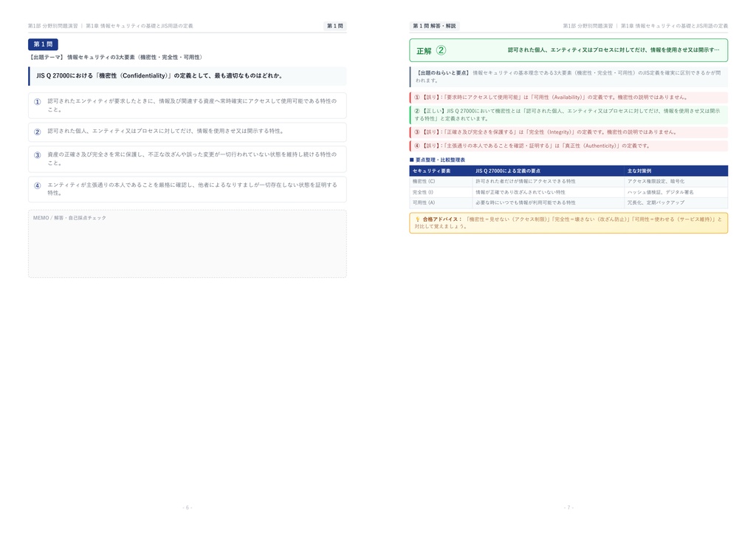The width and height of the screenshot is (756, 535).
Task: Click 第1部 分野別問題演習 in the right page header
Action: (x=588, y=26)
